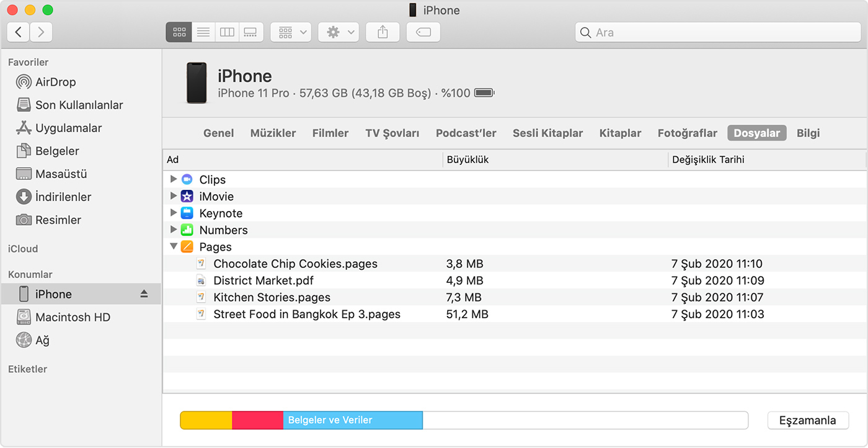Click the blue Belgeler ve Veriler storage segment
This screenshot has width=868, height=448.
pos(353,420)
